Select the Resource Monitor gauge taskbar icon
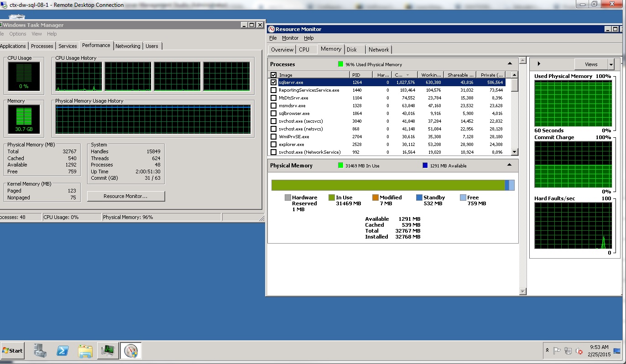Image resolution: width=626 pixels, height=364 pixels. tap(130, 351)
